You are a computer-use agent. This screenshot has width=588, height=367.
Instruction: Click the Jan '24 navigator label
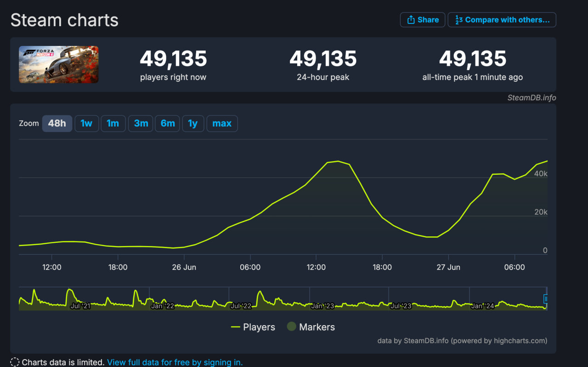click(482, 306)
